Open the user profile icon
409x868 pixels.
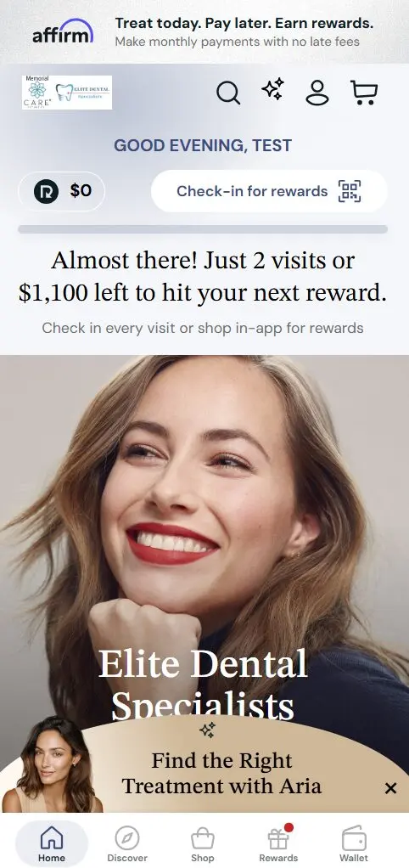pyautogui.click(x=317, y=93)
